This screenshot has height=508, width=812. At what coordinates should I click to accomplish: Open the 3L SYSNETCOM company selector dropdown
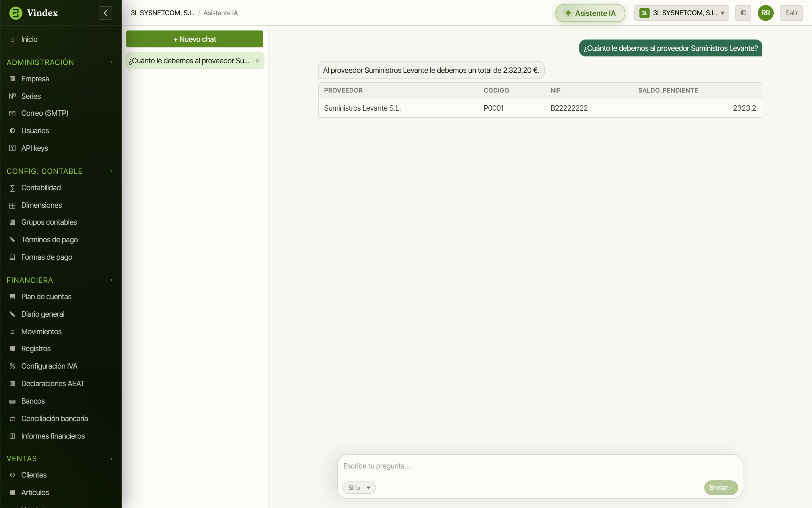[681, 13]
